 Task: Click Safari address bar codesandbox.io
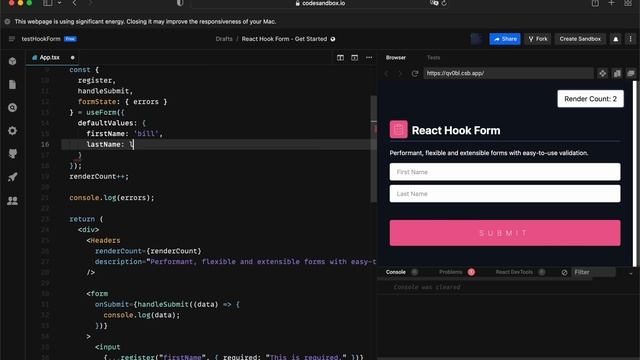point(320,3)
